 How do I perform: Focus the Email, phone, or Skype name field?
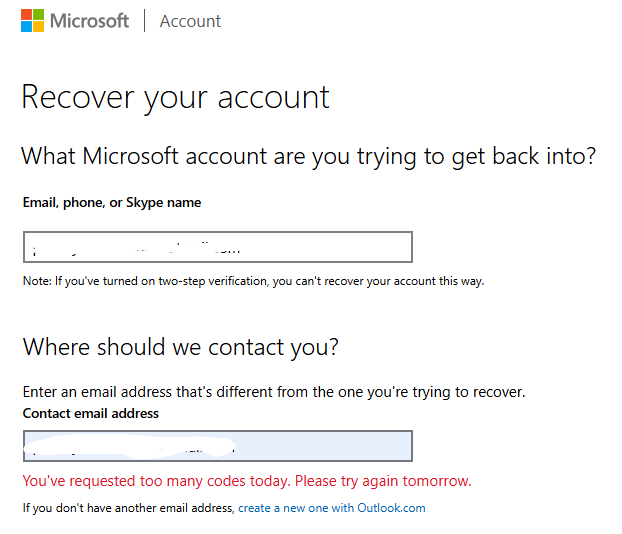tap(218, 247)
